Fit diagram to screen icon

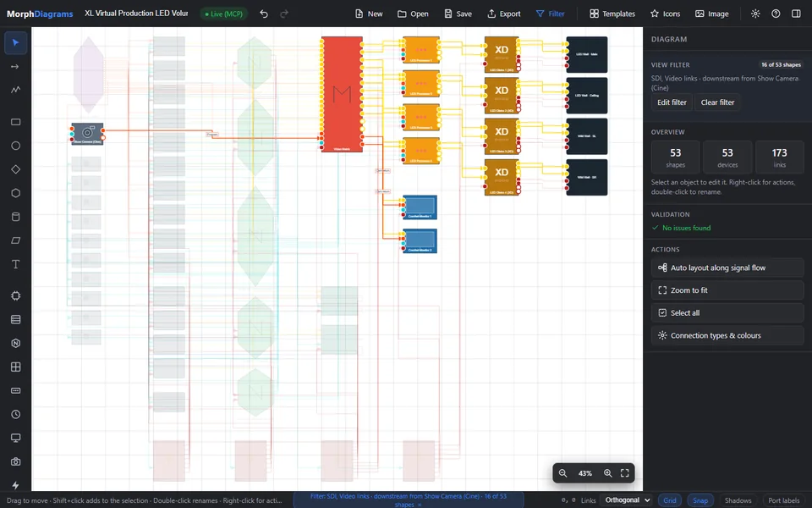(625, 473)
